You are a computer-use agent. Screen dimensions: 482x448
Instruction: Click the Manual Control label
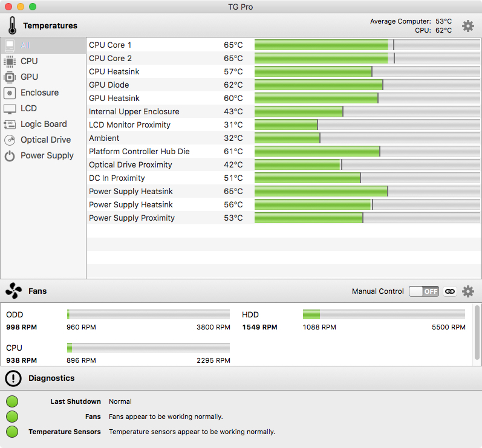tap(378, 291)
